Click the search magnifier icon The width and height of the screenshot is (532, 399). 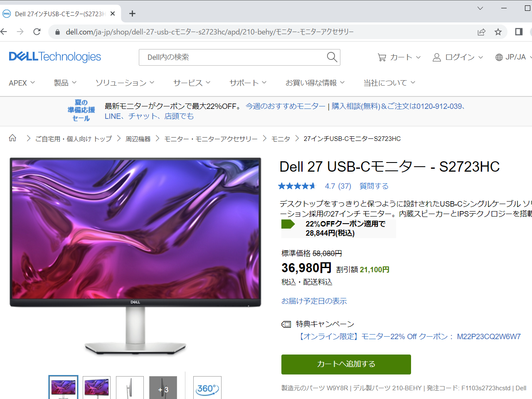point(332,57)
